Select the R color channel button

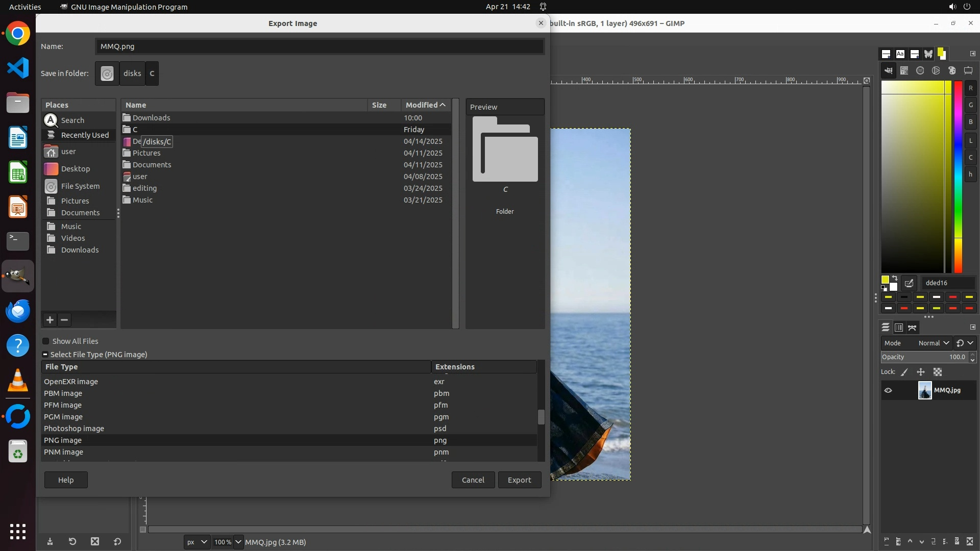click(970, 88)
